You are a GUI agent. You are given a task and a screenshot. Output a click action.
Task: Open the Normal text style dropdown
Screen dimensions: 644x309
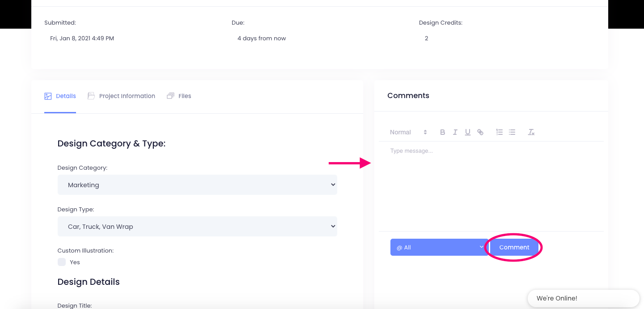tap(409, 132)
